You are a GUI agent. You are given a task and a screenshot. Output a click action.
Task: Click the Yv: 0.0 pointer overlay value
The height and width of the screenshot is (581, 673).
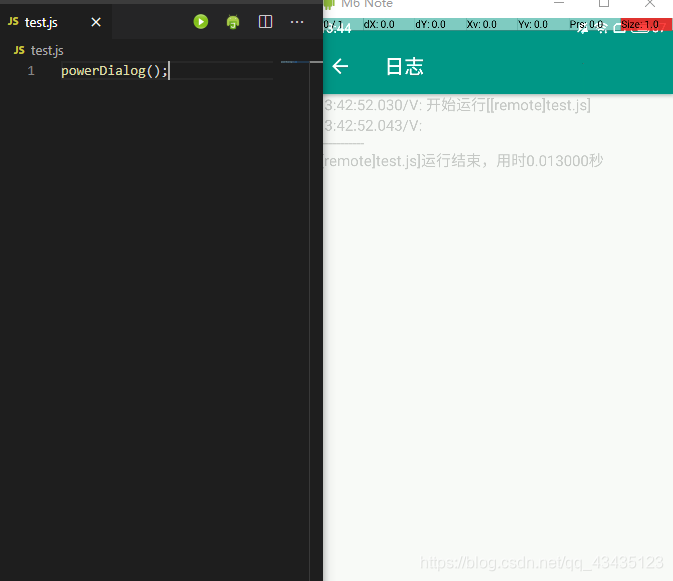(533, 24)
